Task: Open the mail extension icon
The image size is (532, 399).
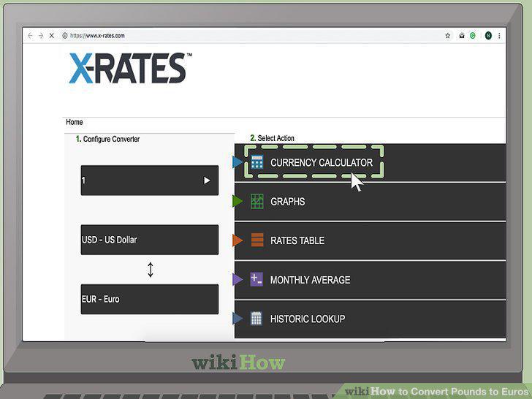Action: 462,36
